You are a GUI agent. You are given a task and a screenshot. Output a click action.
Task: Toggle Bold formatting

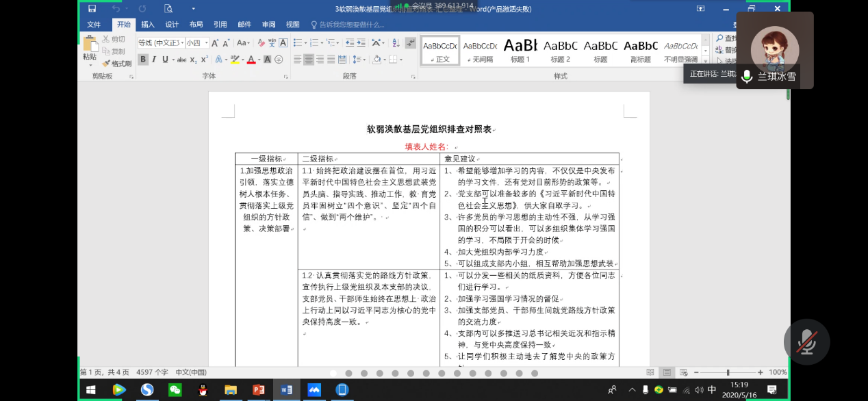coord(143,60)
